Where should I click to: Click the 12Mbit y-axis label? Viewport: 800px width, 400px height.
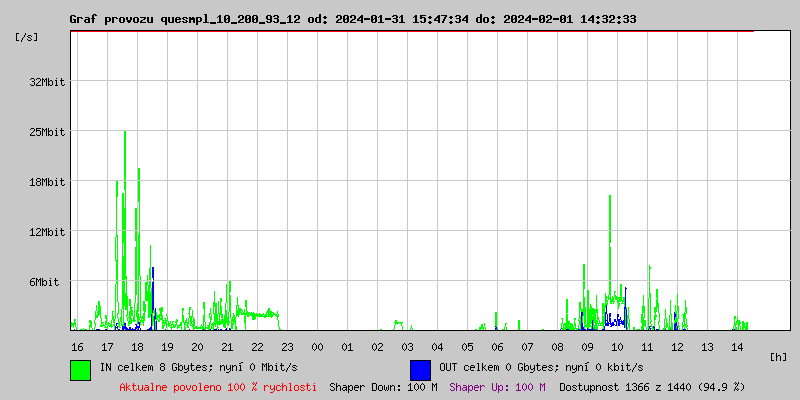tap(47, 232)
